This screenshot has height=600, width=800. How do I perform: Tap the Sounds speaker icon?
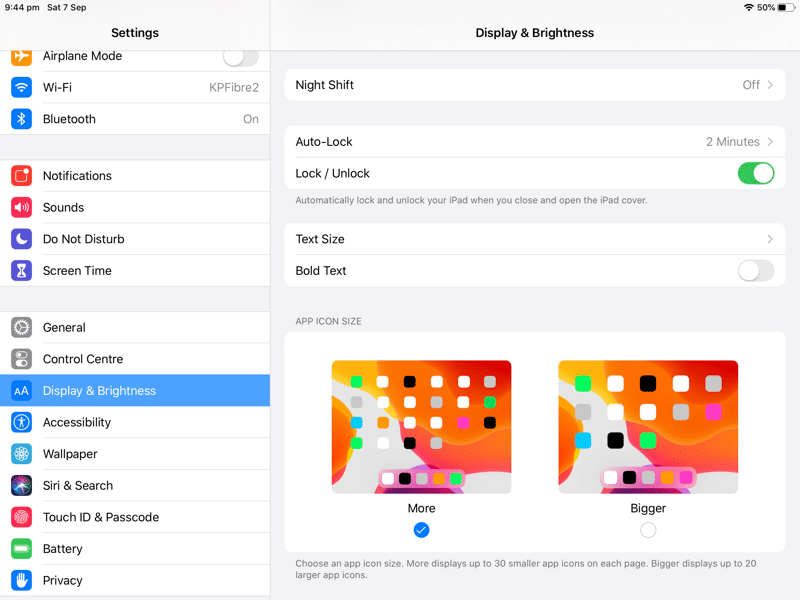coord(22,208)
